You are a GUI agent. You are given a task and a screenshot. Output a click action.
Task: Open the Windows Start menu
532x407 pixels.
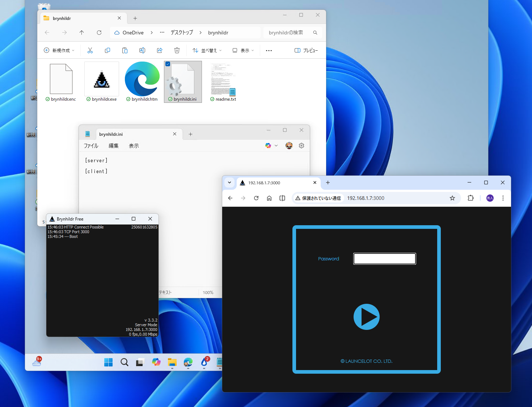point(108,362)
